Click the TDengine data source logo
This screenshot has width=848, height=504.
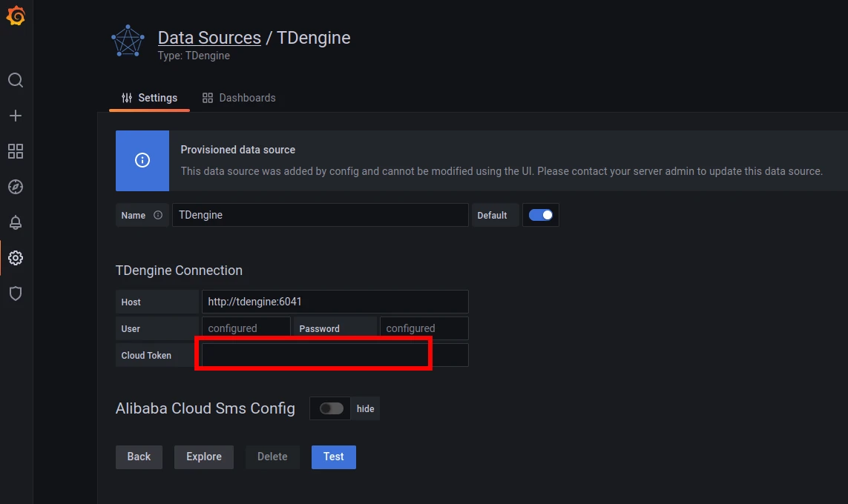click(x=128, y=42)
